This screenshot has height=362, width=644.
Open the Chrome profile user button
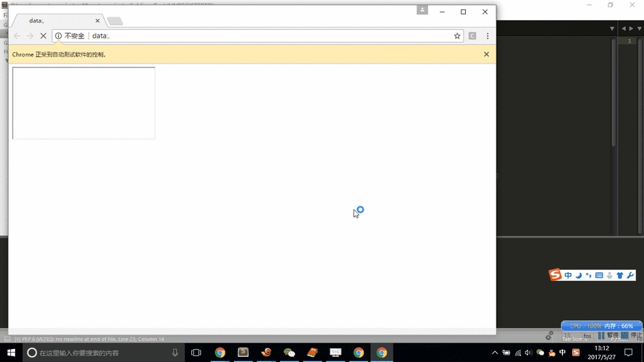pyautogui.click(x=422, y=10)
